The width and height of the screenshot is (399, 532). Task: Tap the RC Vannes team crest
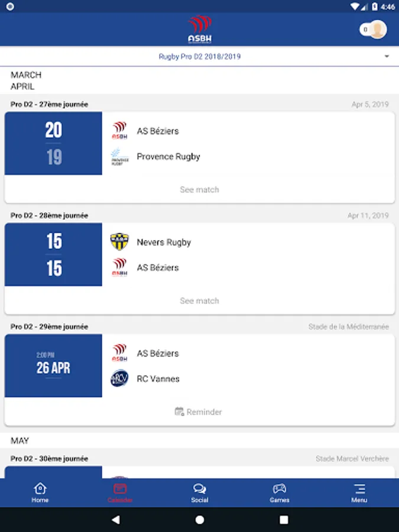click(119, 378)
